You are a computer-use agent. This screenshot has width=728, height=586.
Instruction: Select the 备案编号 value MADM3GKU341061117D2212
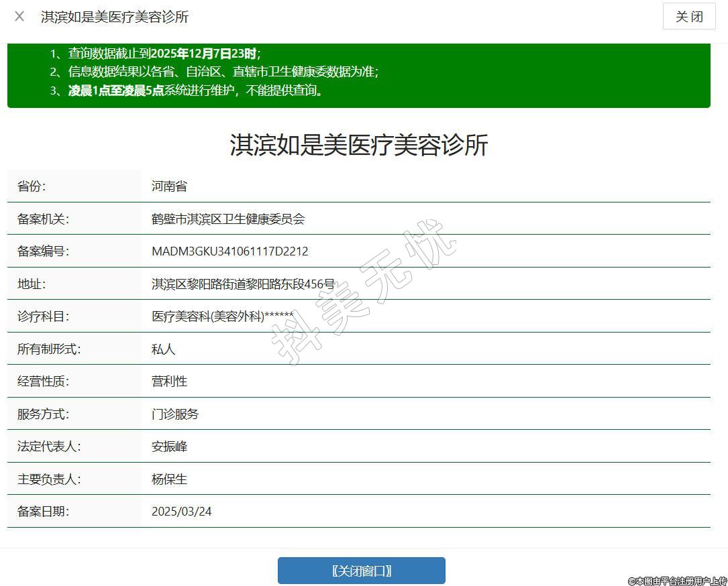pyautogui.click(x=229, y=251)
